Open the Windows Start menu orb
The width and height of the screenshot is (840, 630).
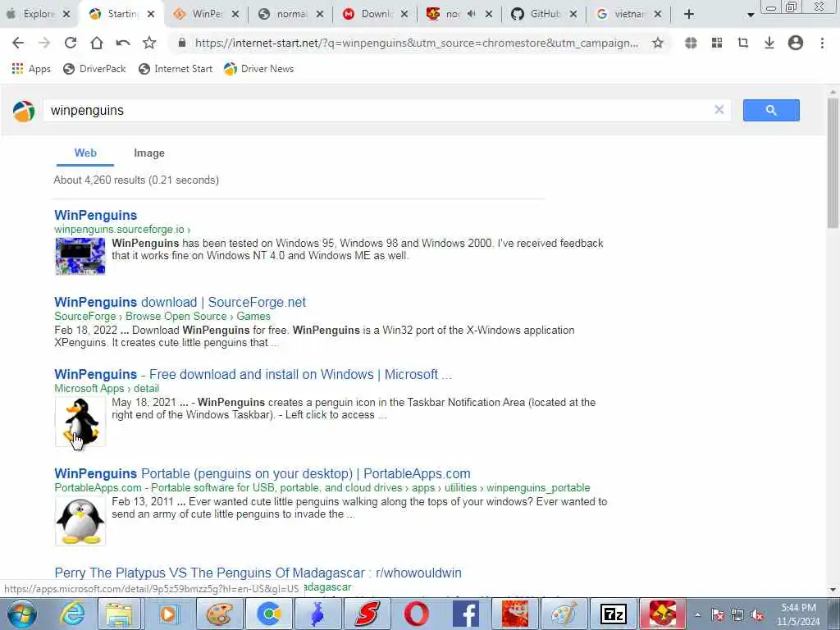pos(21,614)
